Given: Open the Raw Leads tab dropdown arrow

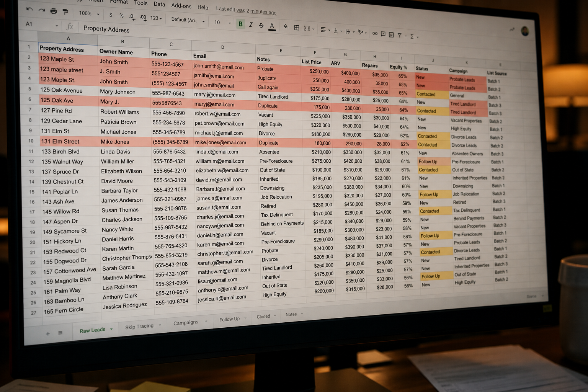Looking at the screenshot, I should tap(111, 329).
